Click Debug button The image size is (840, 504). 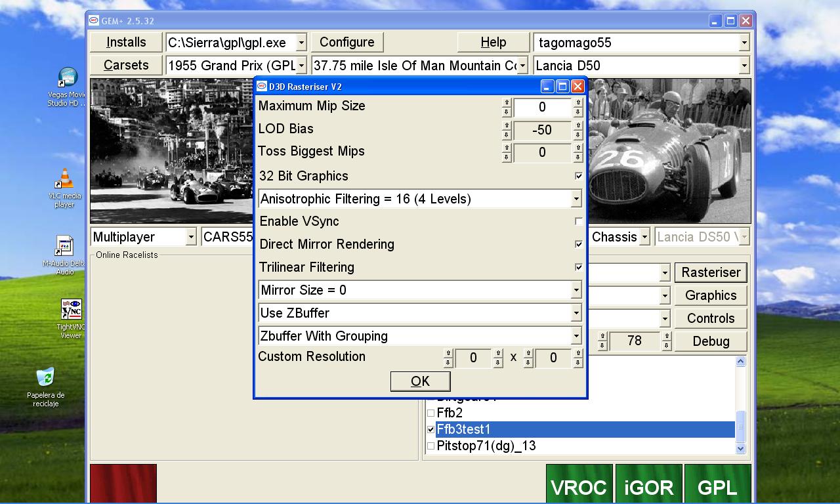(711, 341)
